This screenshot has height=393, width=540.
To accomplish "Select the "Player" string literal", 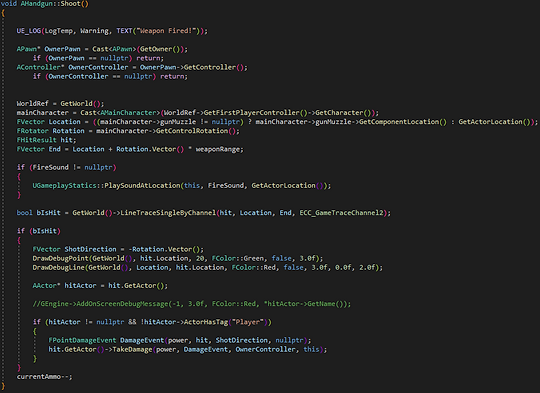I will coord(248,322).
